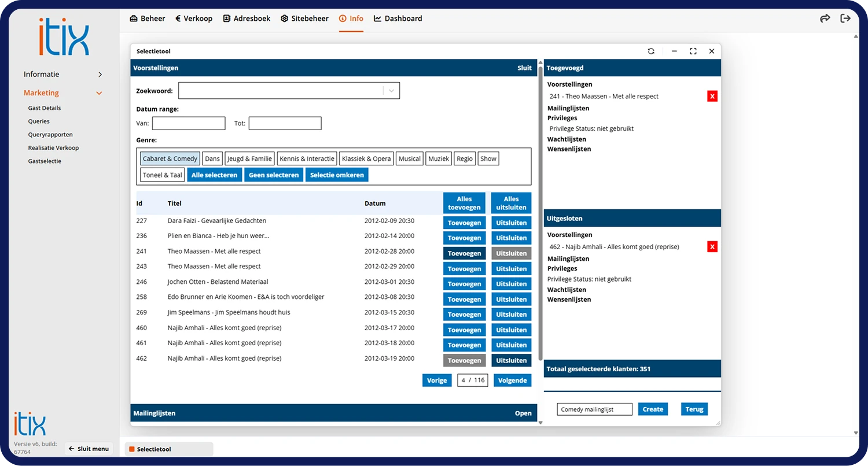Toggle the Show genre
The width and height of the screenshot is (868, 466).
click(488, 159)
